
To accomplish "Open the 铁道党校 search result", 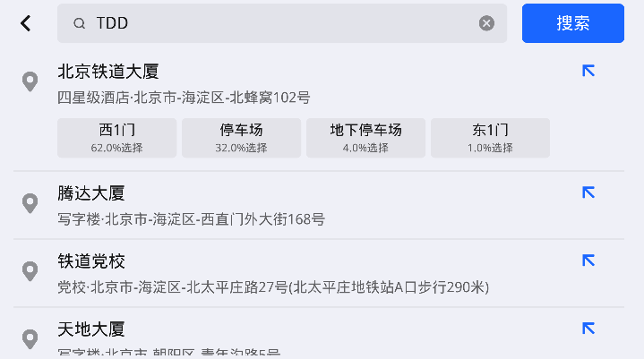I will pyautogui.click(x=269, y=273).
